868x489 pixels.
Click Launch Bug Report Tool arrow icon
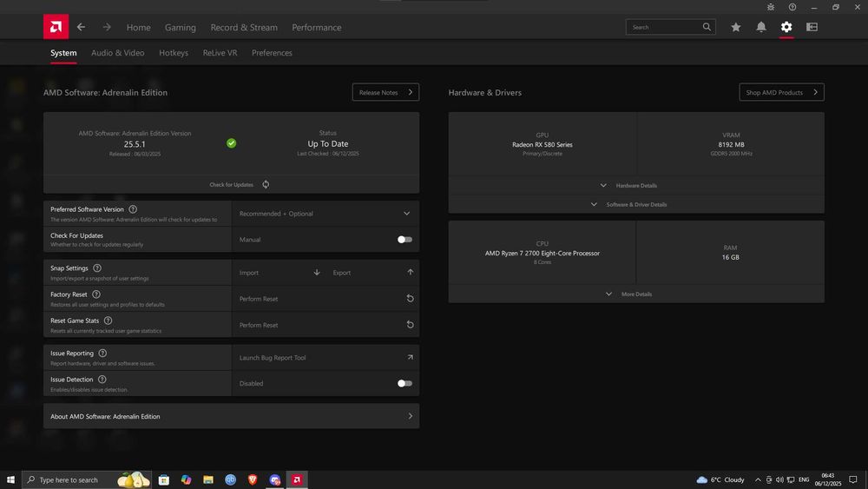tap(411, 357)
